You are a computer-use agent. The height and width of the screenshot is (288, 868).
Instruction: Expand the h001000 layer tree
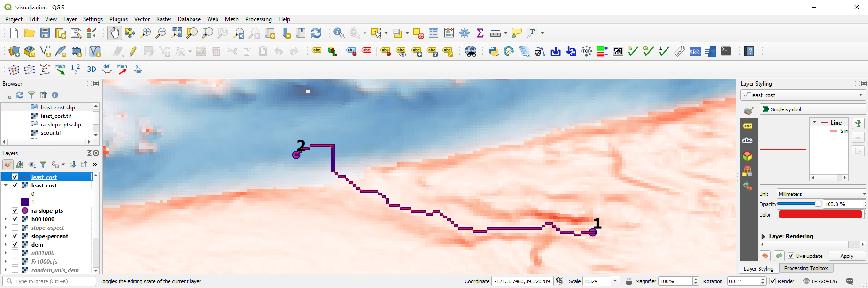[x=6, y=219]
